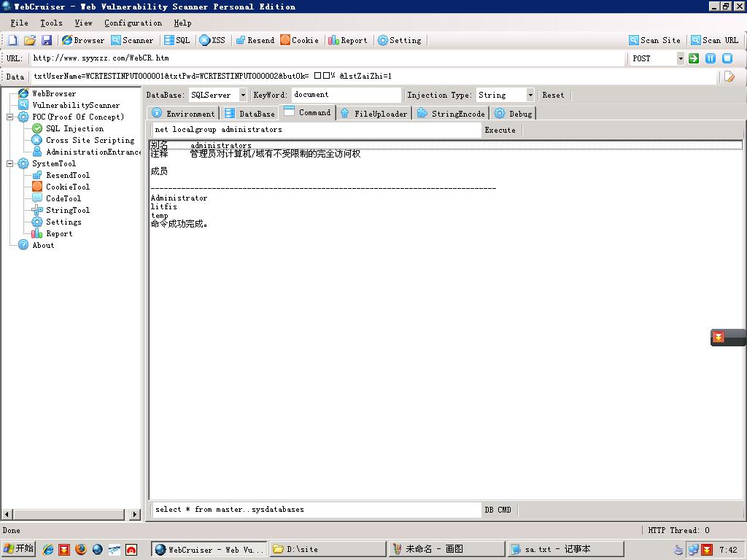The width and height of the screenshot is (747, 560).
Task: Select CodeTool in the tree
Action: [x=63, y=198]
